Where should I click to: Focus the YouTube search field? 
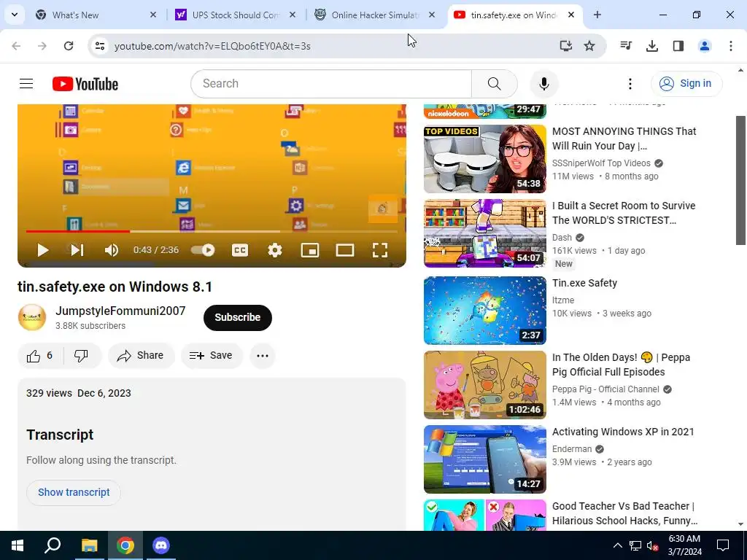click(x=332, y=84)
